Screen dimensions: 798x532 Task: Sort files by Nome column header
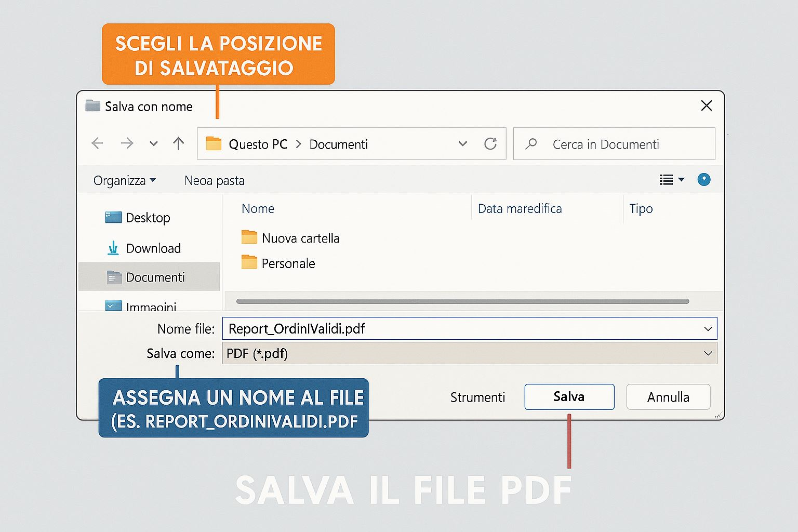(x=258, y=209)
